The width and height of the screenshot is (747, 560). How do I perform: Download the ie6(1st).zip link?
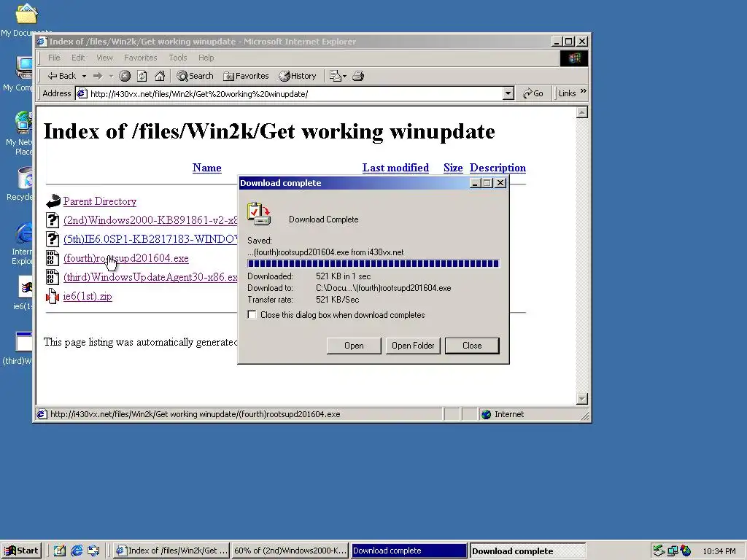(88, 296)
